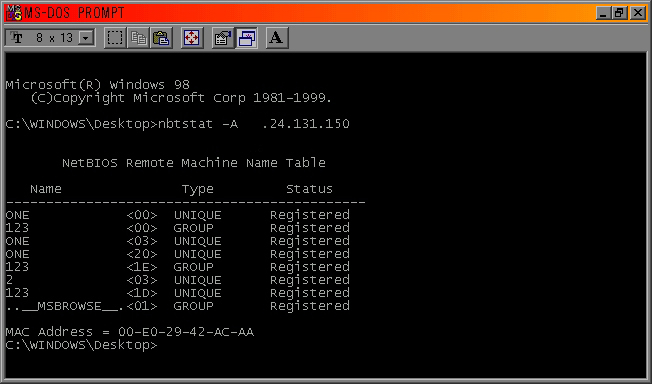Viewport: 652px width, 384px height.
Task: Click the Copy toolbar icon
Action: (138, 38)
